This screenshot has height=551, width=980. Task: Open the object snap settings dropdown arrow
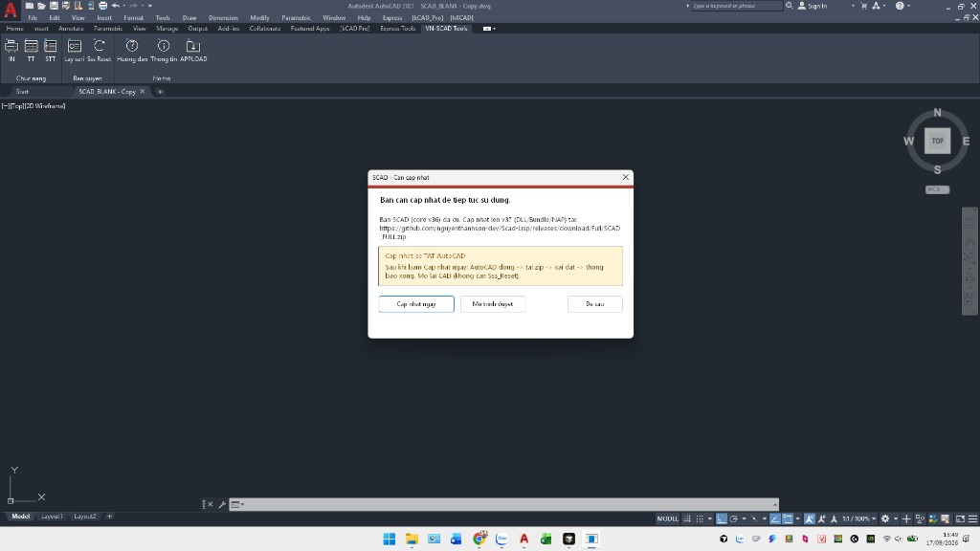tap(798, 518)
